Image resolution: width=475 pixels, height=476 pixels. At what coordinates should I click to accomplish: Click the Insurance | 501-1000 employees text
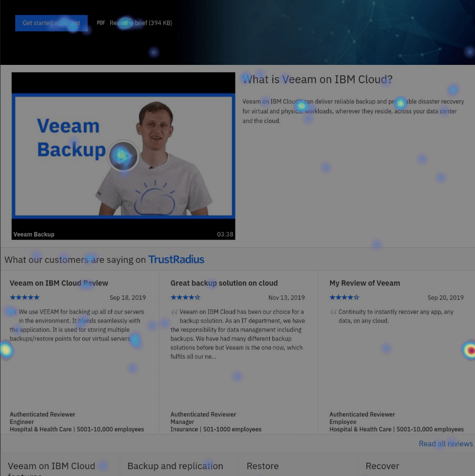pos(216,430)
